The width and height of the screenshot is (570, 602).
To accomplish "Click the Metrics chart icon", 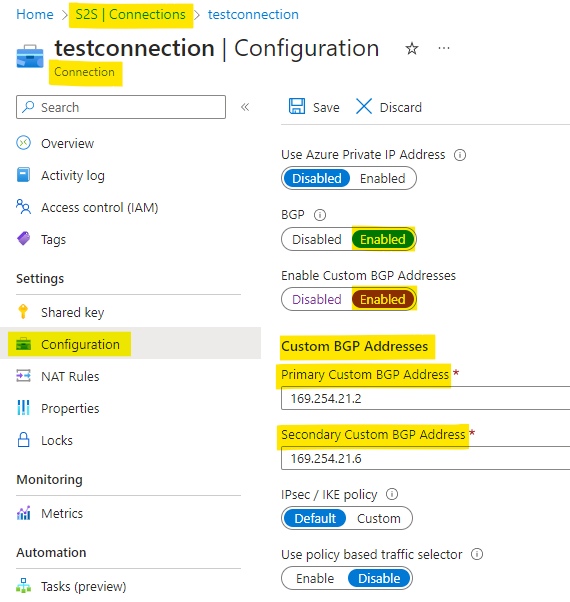I will pos(23,513).
